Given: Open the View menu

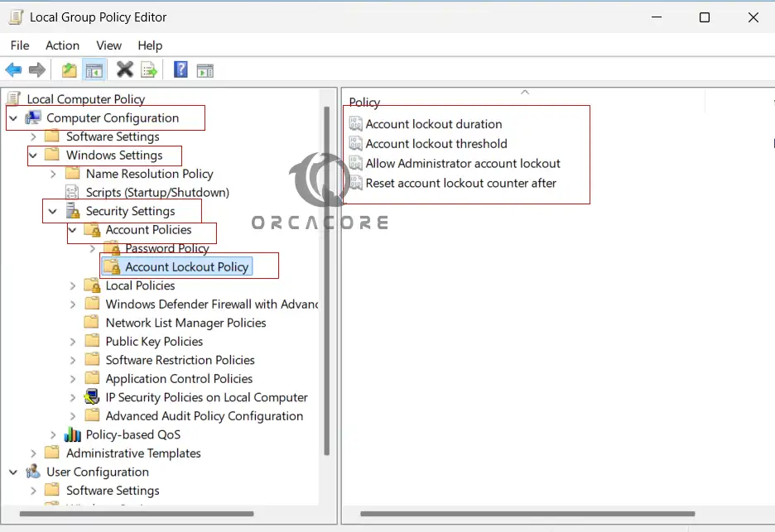Looking at the screenshot, I should 108,46.
